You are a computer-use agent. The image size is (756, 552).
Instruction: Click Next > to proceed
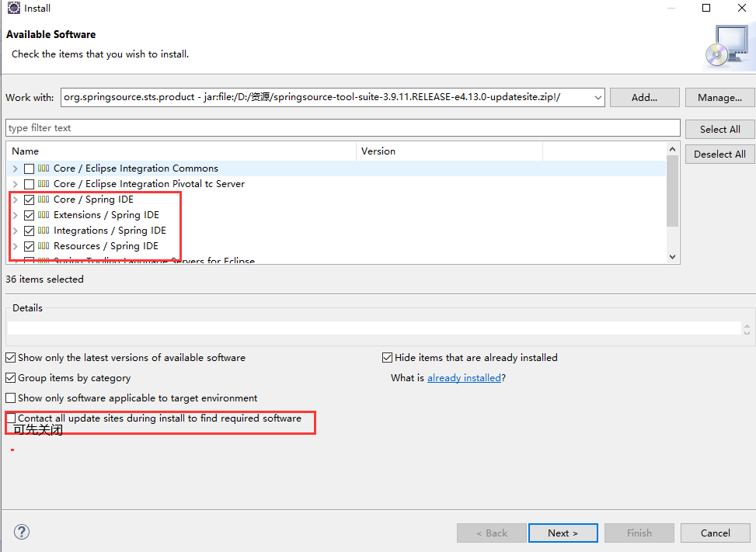coord(563,533)
